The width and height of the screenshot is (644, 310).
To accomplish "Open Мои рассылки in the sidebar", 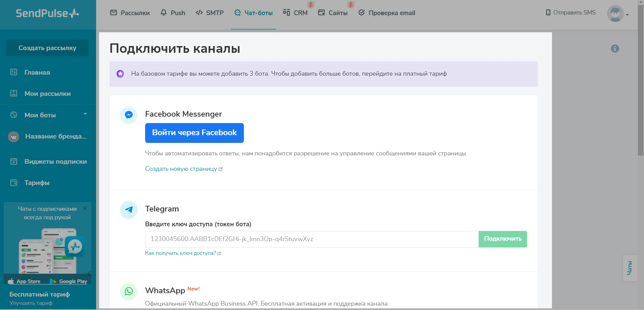I will click(47, 93).
